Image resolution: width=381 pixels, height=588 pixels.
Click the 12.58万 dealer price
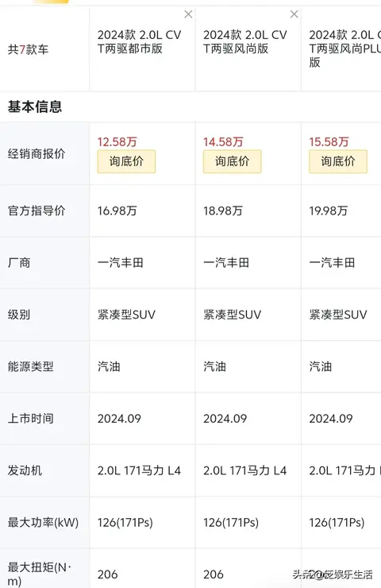tap(117, 141)
